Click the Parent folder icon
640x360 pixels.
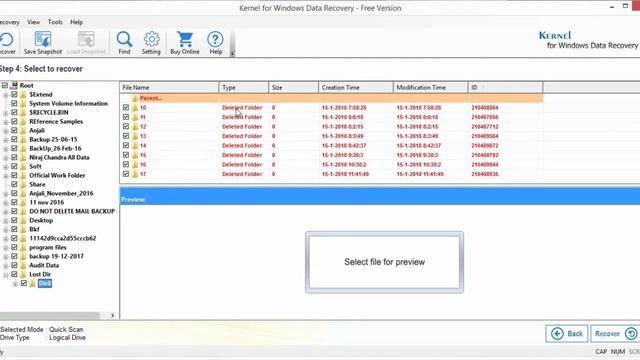click(135, 98)
